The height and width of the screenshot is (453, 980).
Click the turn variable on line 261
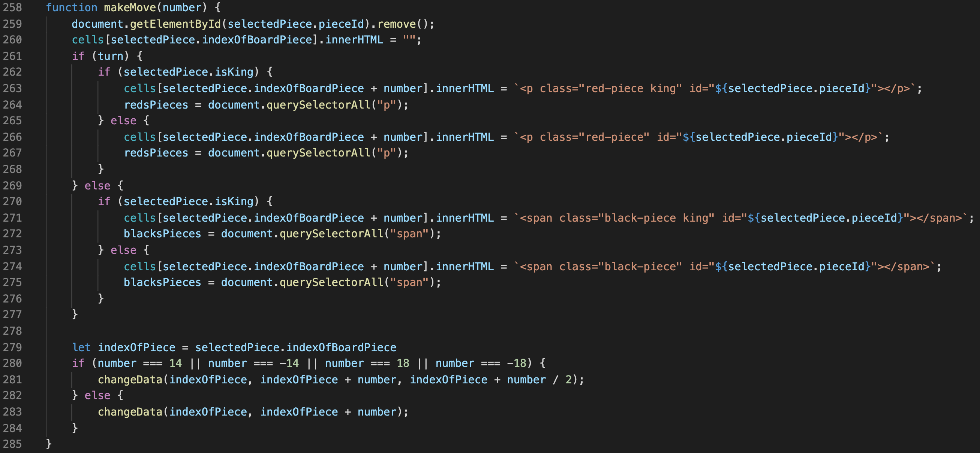click(x=110, y=56)
